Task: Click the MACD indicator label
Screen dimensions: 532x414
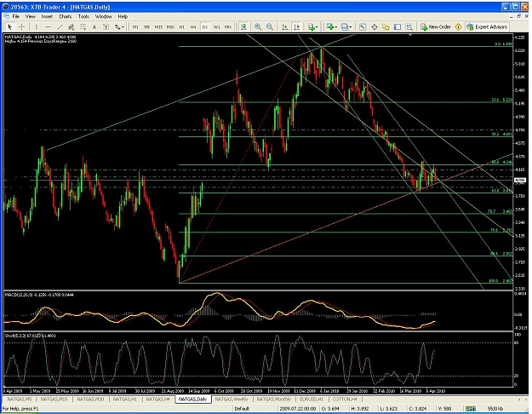Action: [39, 295]
